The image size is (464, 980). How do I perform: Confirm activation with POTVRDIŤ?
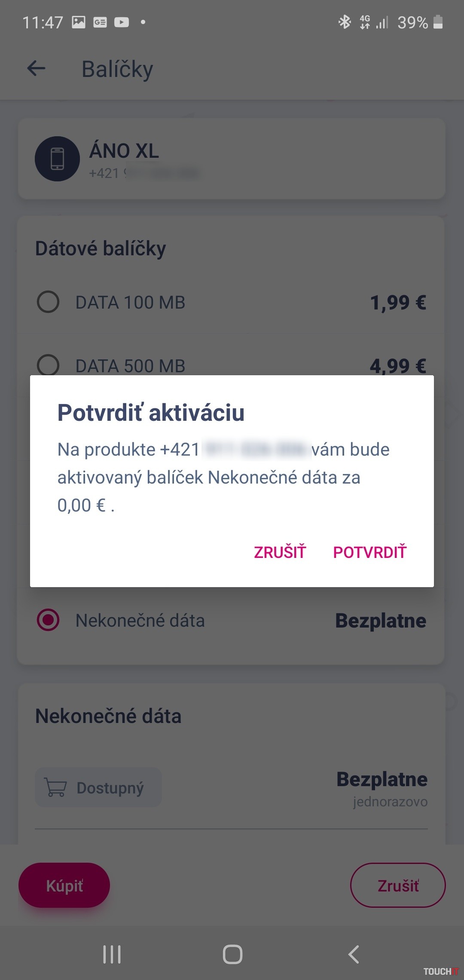(x=369, y=552)
